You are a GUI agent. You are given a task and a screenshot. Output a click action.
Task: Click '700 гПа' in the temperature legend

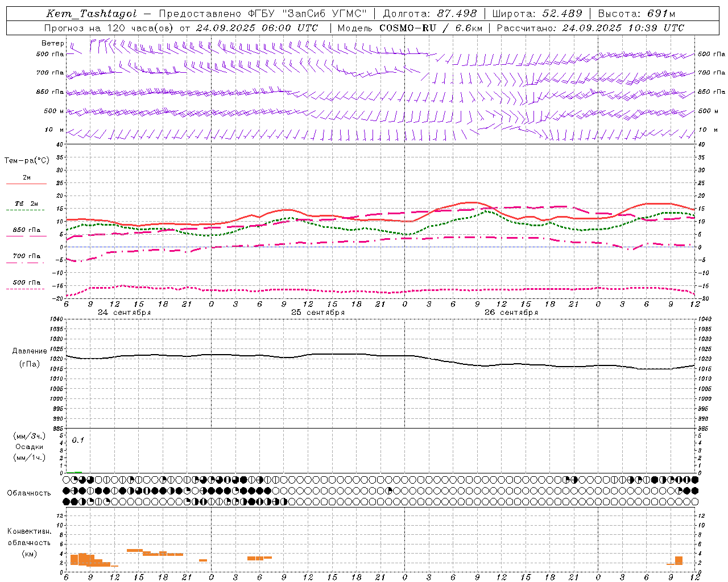[x=27, y=256]
